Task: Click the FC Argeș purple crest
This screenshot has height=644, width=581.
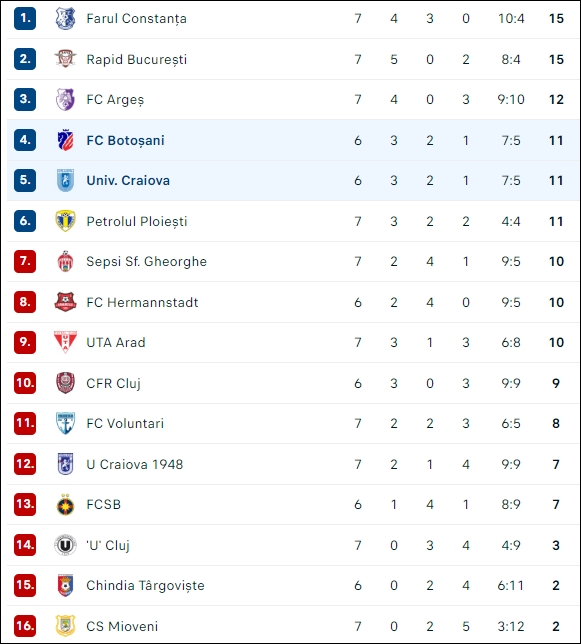Action: coord(65,99)
